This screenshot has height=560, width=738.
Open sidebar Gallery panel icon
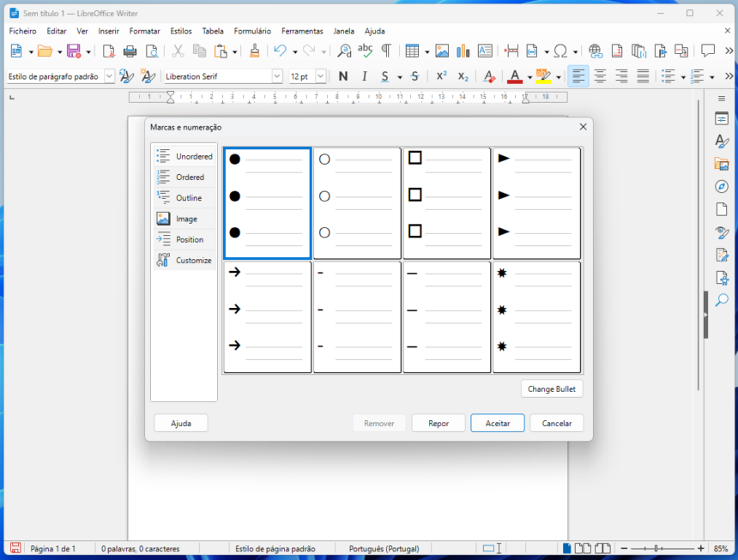(722, 164)
